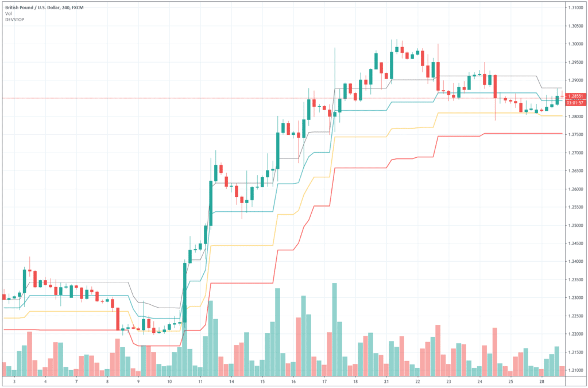588x388 pixels.
Task: Select the DEVSTOP indicator label
Action: coord(14,20)
